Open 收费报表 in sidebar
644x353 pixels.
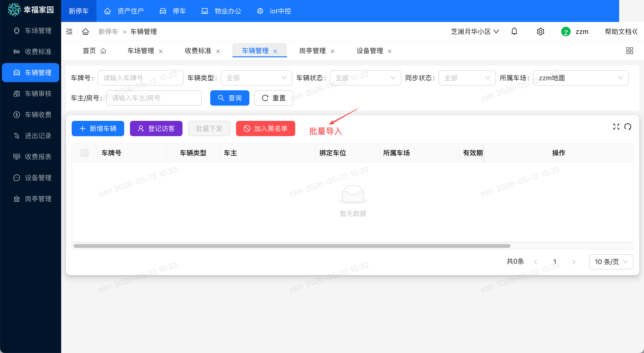tap(31, 156)
